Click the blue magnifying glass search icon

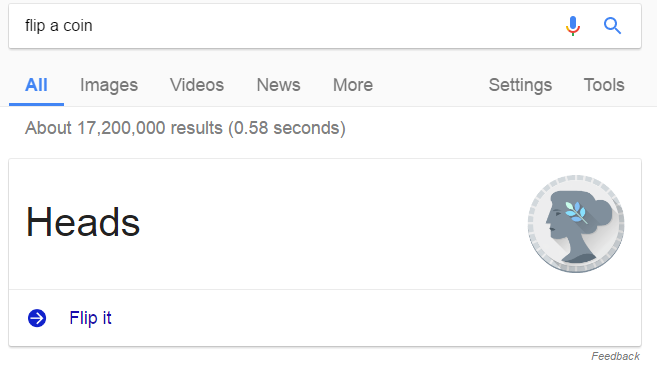pos(612,26)
